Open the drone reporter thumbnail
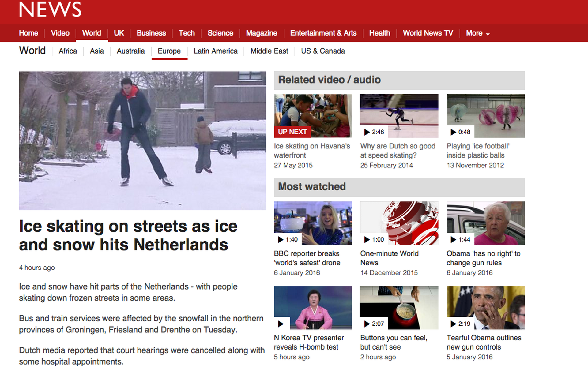The height and width of the screenshot is (367, 588). click(x=313, y=223)
